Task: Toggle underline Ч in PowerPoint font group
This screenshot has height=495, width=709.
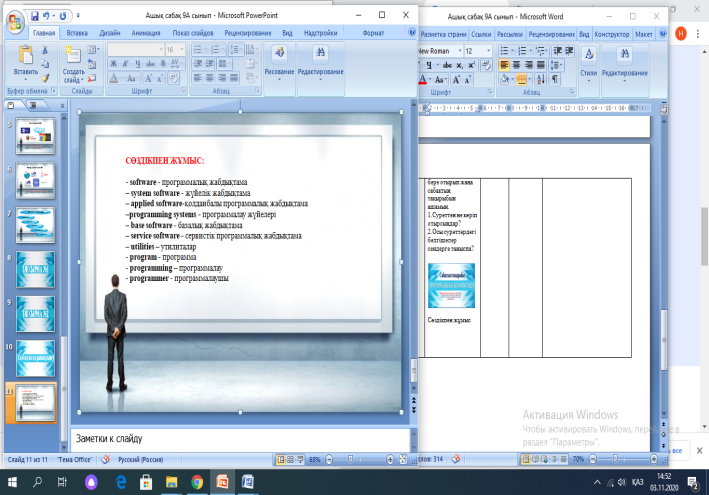Action: click(x=137, y=64)
